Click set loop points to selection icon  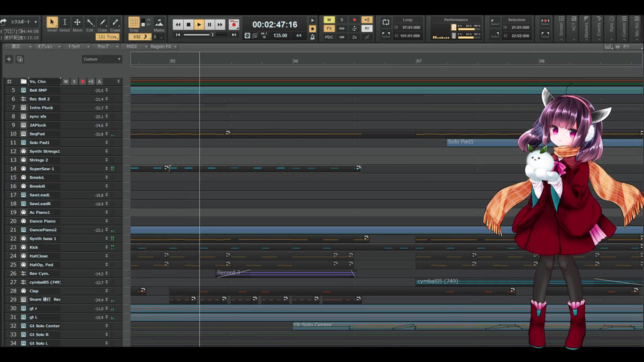[386, 36]
